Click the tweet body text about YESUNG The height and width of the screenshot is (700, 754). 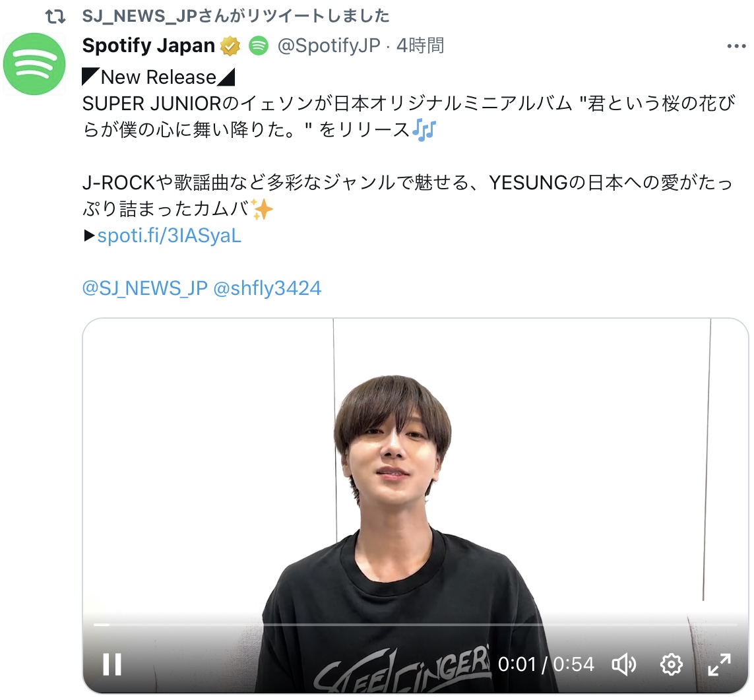(x=408, y=196)
